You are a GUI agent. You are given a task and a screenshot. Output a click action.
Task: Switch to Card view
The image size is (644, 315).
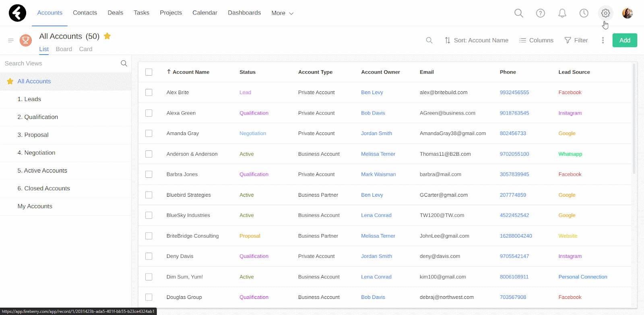coord(86,49)
